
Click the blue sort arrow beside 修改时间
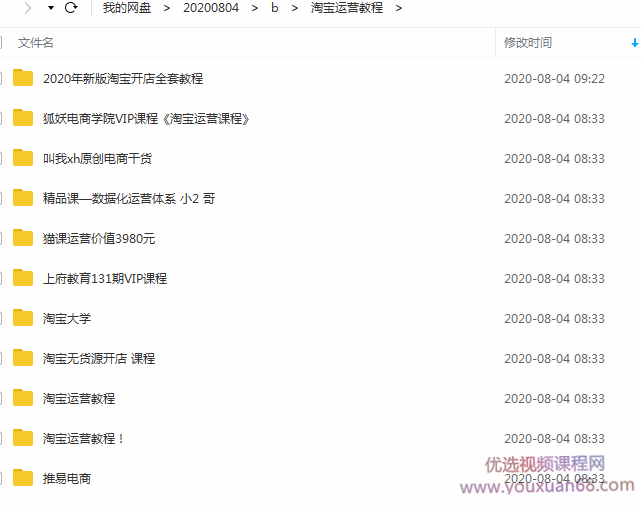[634, 43]
